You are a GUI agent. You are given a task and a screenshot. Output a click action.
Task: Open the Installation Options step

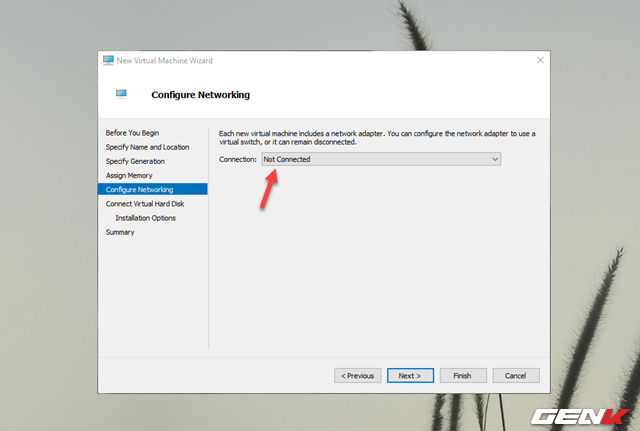pos(145,218)
